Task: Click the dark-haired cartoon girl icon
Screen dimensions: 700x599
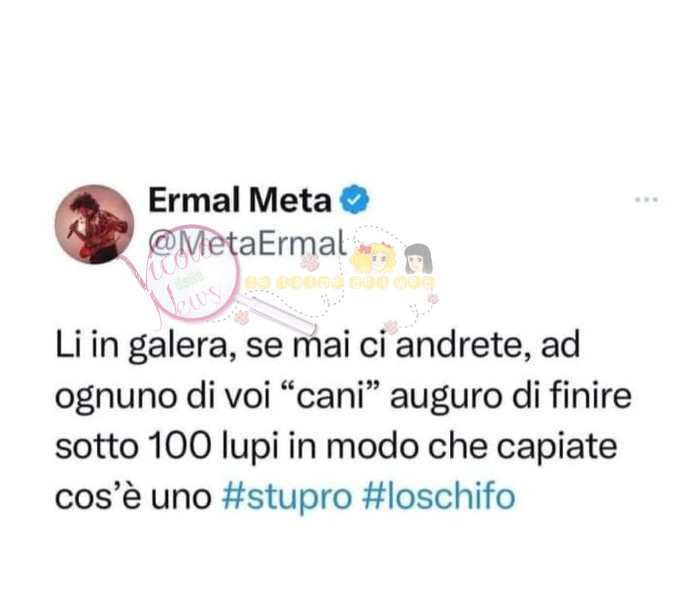Action: 418,259
